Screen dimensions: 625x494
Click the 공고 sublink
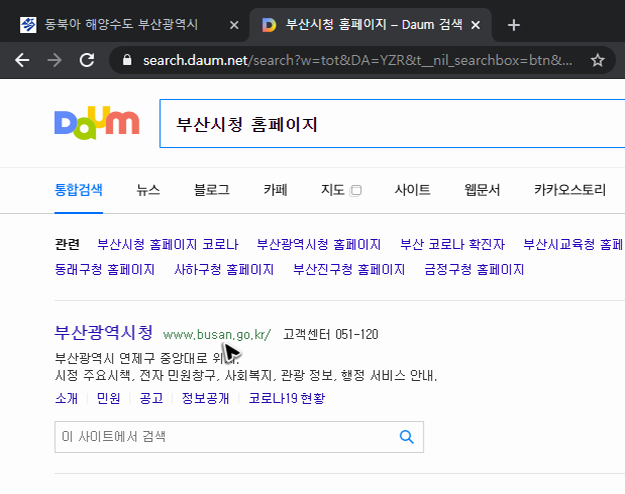click(151, 398)
